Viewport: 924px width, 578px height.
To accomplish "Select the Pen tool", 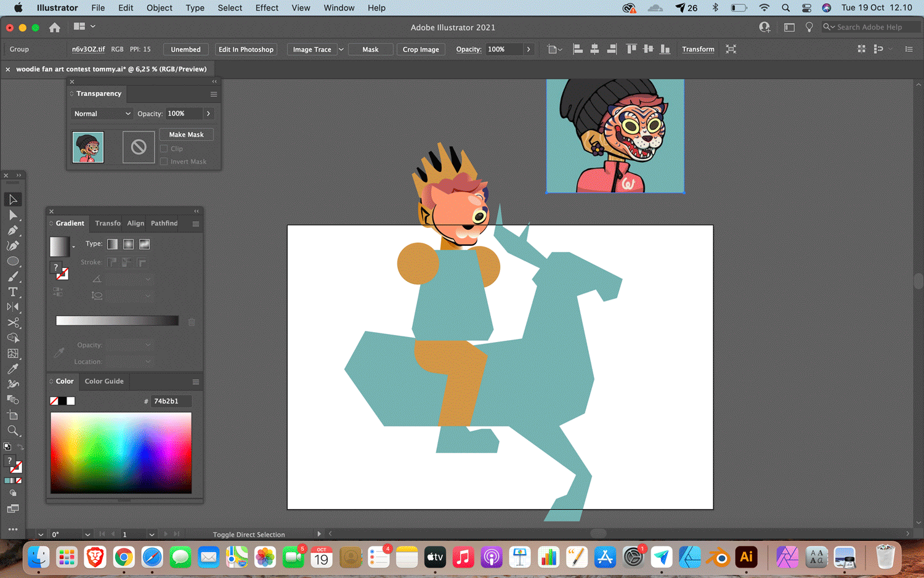I will (13, 230).
